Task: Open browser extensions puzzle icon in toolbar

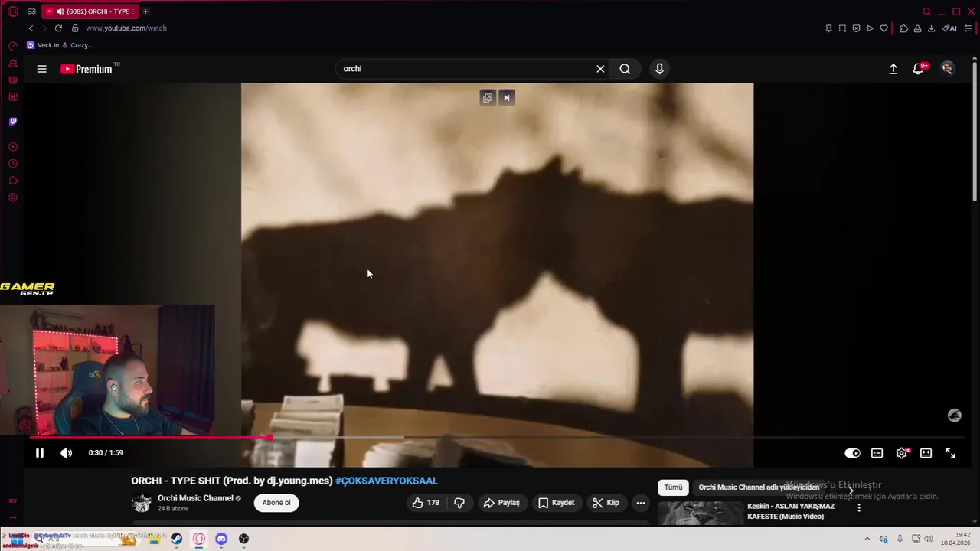Action: point(903,28)
